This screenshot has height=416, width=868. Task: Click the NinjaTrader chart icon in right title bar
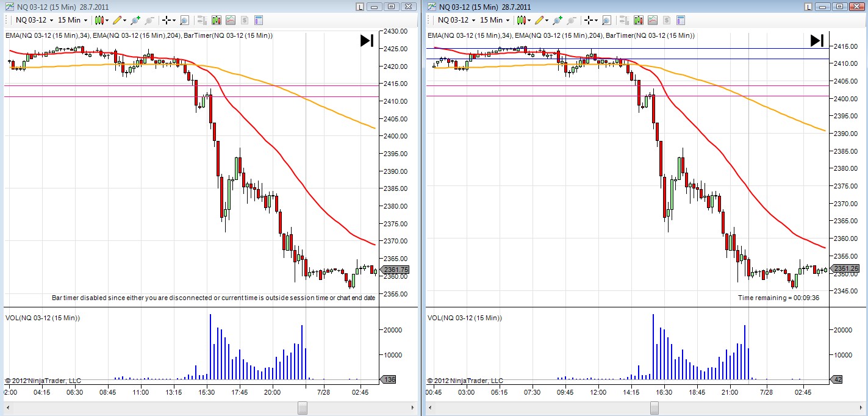[x=431, y=7]
